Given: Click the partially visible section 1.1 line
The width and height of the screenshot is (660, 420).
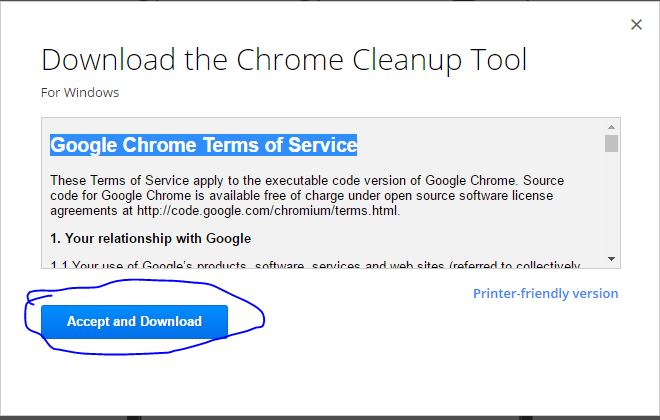Looking at the screenshot, I should 315,265.
